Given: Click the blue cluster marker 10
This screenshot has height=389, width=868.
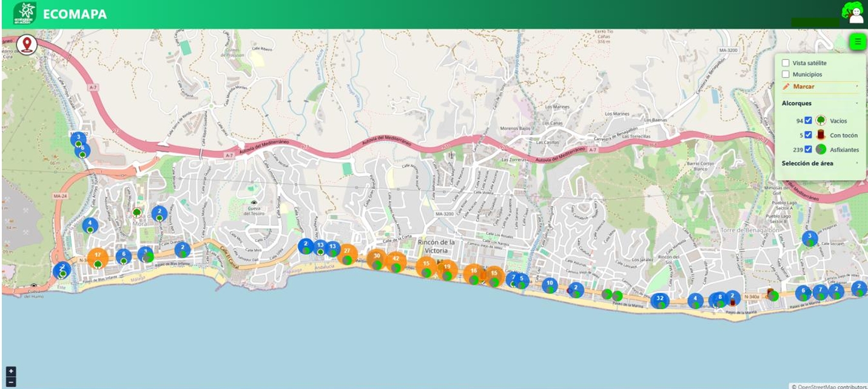Looking at the screenshot, I should [x=550, y=284].
